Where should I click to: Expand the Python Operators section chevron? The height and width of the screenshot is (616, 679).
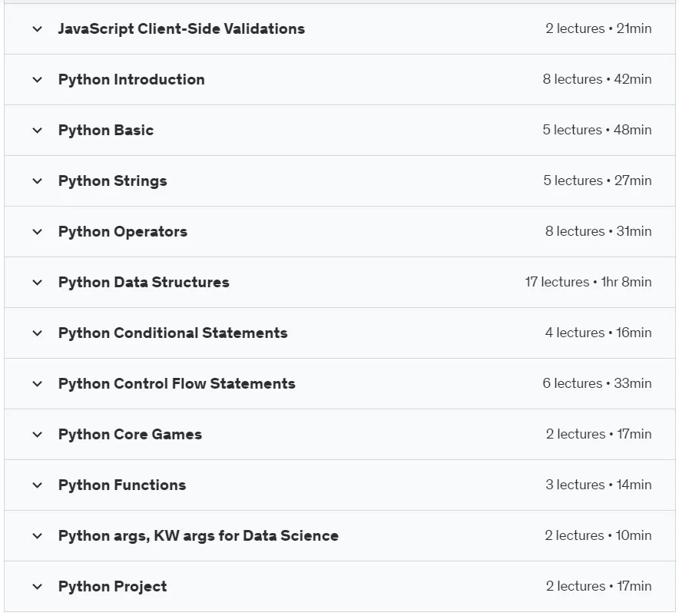[x=37, y=232]
